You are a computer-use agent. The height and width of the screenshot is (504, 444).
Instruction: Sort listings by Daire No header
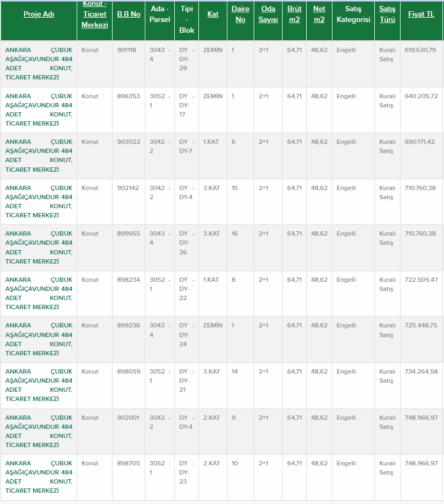240,14
